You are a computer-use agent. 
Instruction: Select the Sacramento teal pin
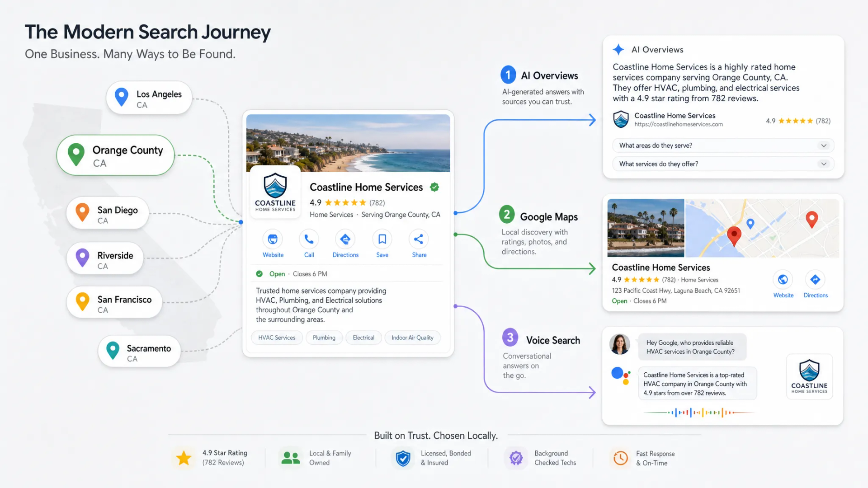113,351
